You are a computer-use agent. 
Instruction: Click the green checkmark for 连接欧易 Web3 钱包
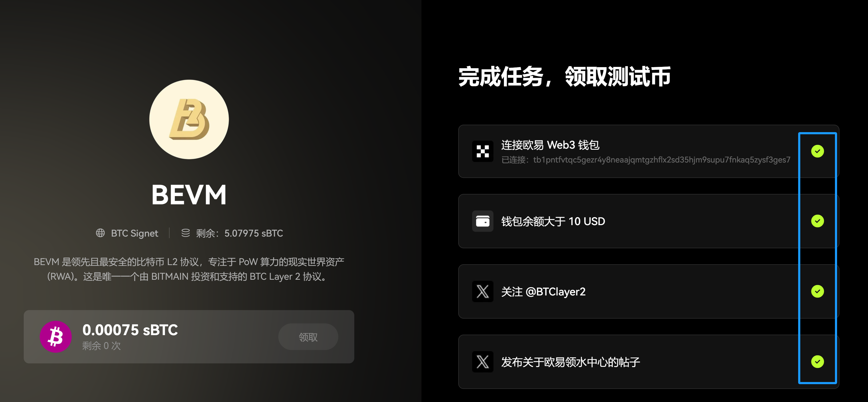pyautogui.click(x=817, y=151)
